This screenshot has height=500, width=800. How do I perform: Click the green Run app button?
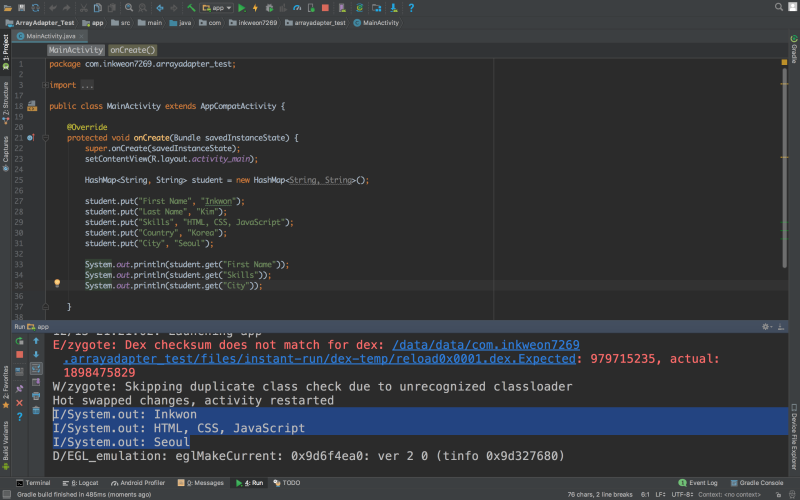click(242, 8)
